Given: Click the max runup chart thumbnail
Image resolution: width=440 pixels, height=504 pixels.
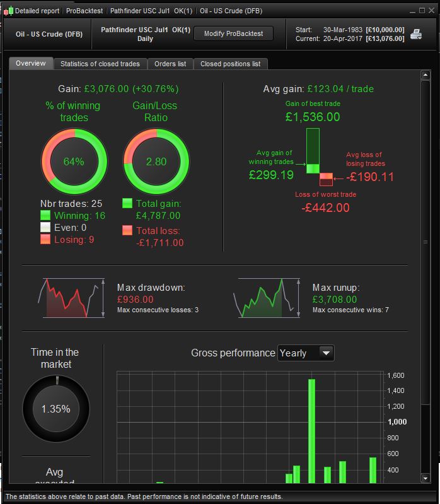Looking at the screenshot, I should [267, 298].
